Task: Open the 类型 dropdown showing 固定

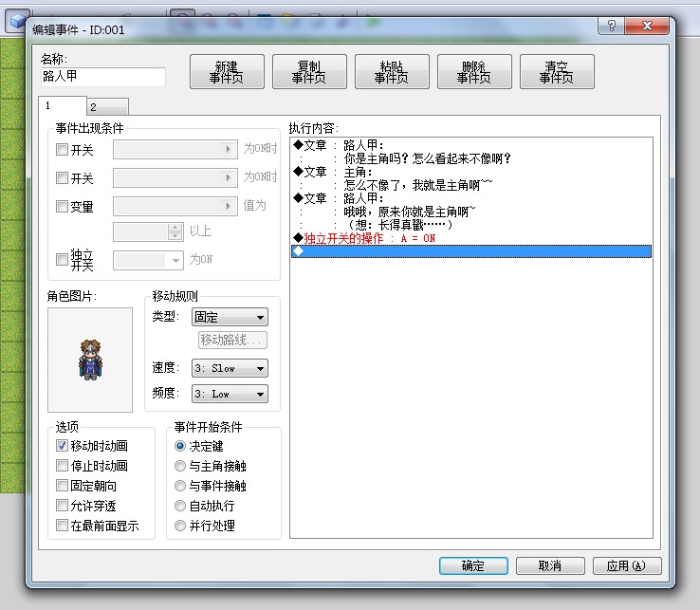Action: click(230, 317)
